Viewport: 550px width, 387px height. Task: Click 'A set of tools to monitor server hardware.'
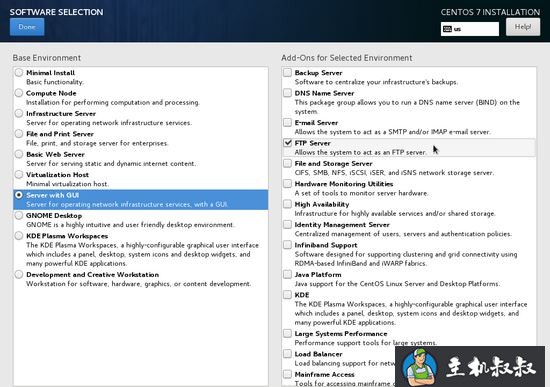click(361, 193)
